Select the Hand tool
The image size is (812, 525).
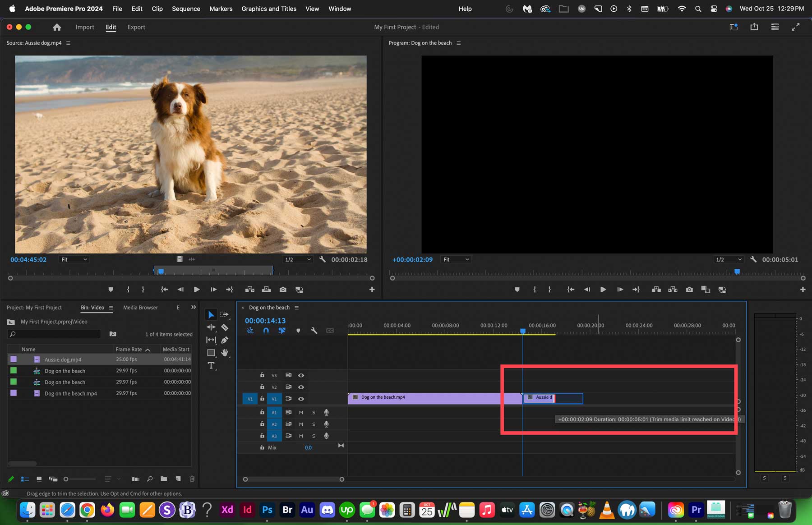(x=225, y=353)
